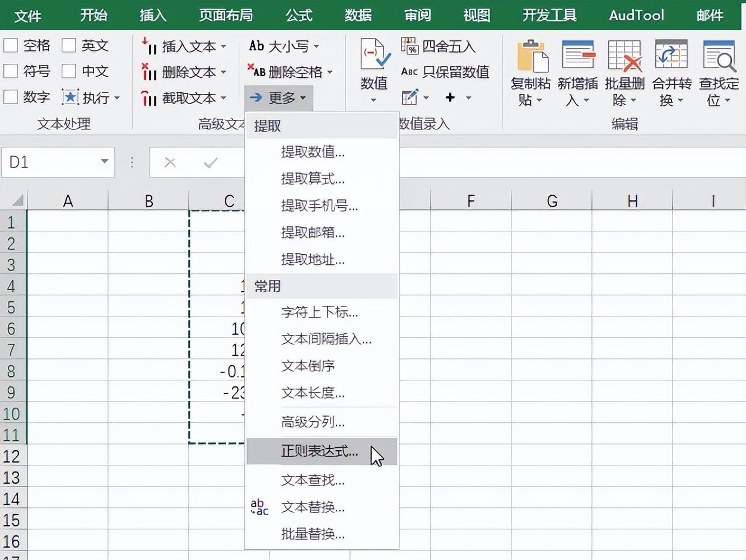
Task: Click the 只保留数值 ABC icon
Action: click(x=409, y=72)
